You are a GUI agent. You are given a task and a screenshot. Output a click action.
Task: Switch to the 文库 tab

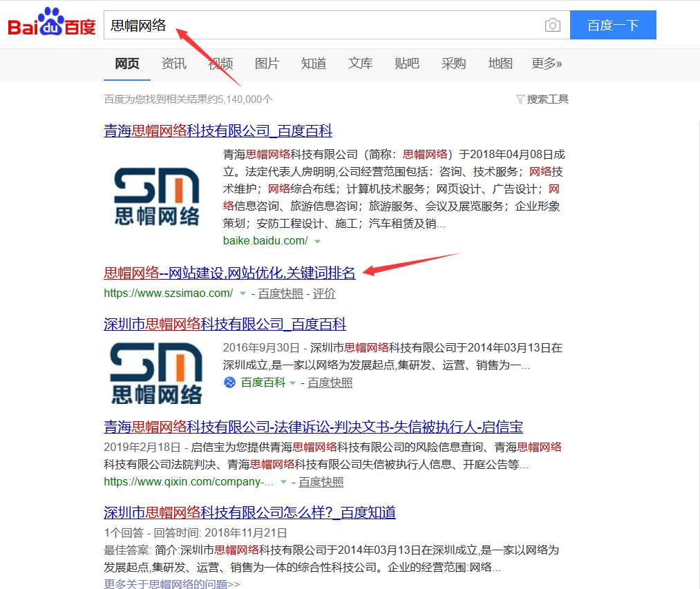click(360, 64)
